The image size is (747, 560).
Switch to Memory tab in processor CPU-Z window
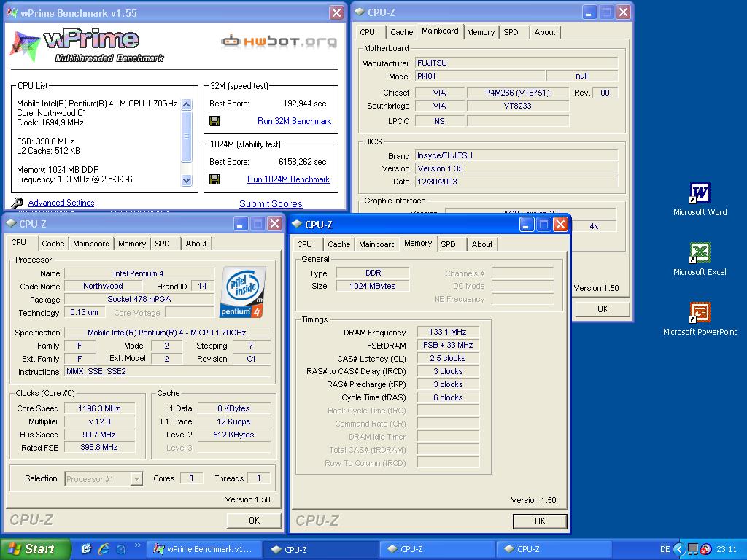coord(132,244)
